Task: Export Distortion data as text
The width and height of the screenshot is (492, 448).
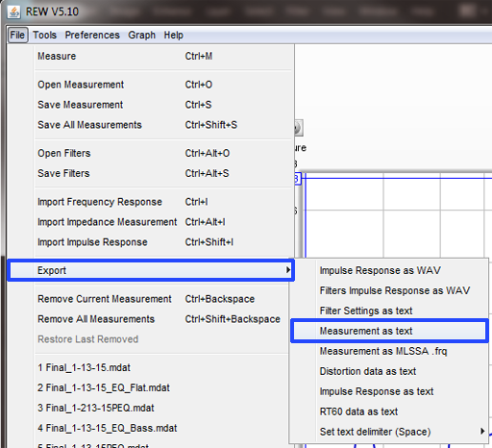Action: pyautogui.click(x=389, y=371)
